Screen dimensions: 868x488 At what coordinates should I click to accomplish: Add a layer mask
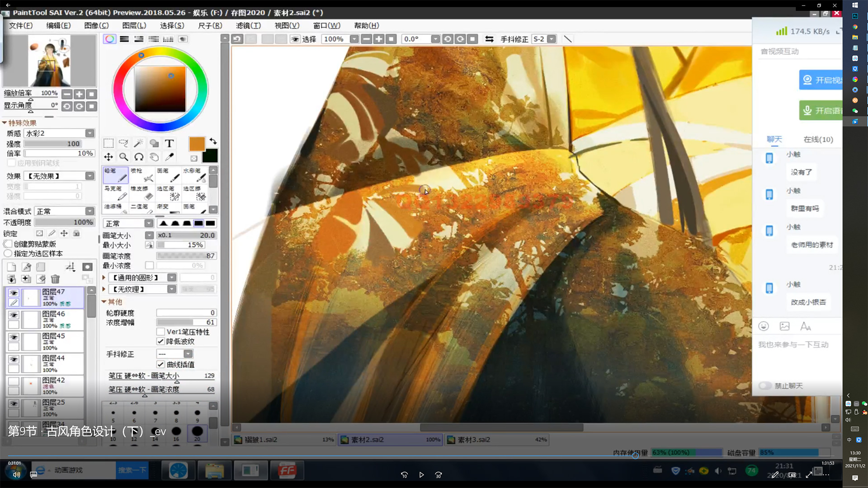click(x=87, y=267)
